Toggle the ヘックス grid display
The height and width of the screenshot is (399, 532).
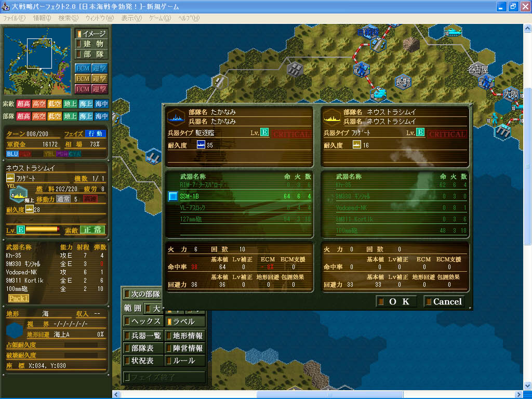(x=143, y=321)
